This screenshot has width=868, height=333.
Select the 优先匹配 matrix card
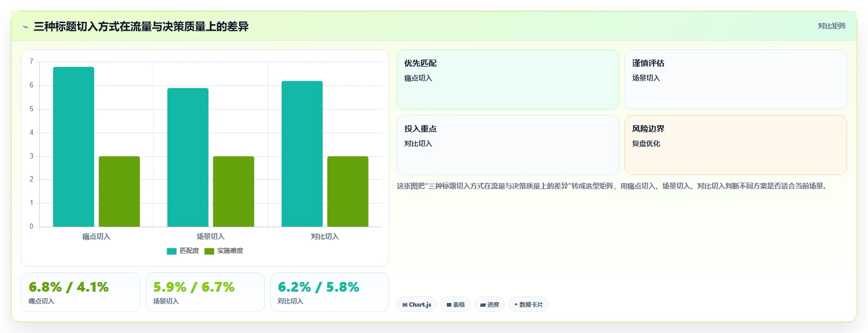[508, 79]
